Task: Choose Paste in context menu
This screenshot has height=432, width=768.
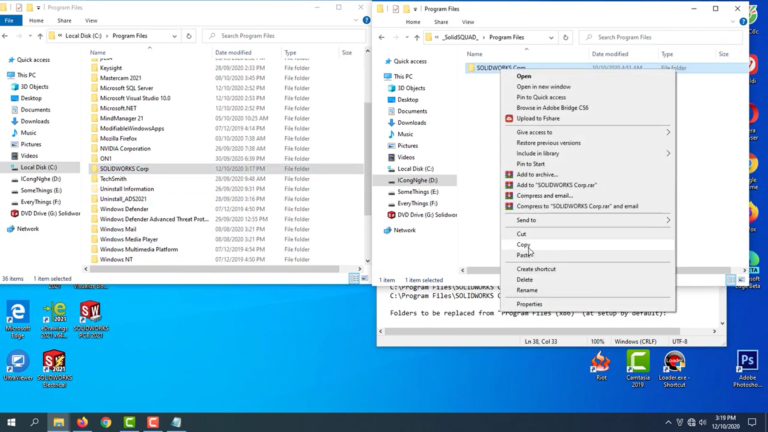Action: (588, 255)
